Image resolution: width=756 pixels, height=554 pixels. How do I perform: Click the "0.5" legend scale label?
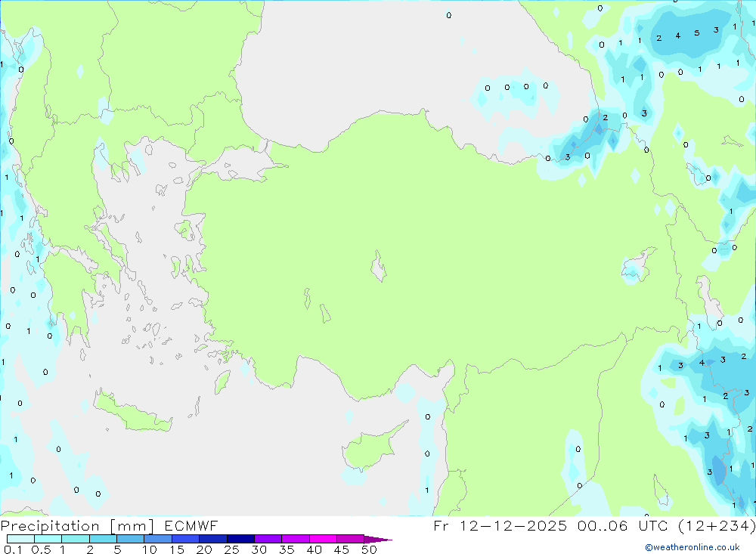(41, 549)
